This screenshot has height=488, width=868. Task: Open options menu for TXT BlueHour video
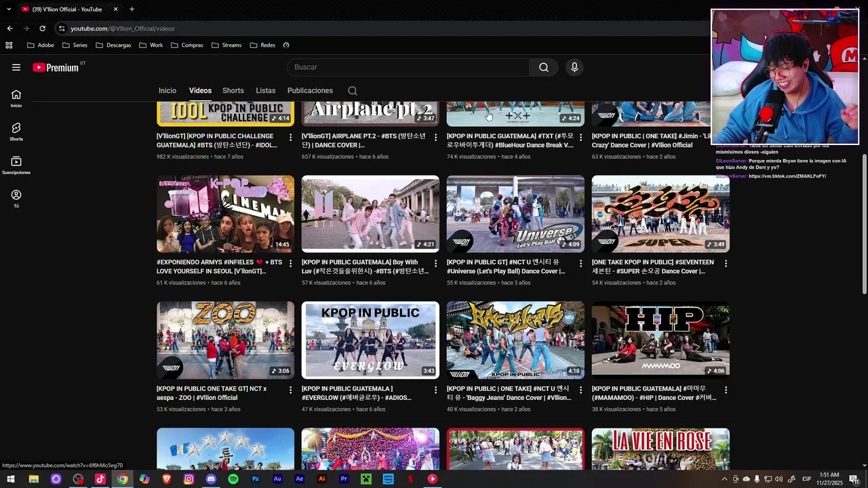580,137
